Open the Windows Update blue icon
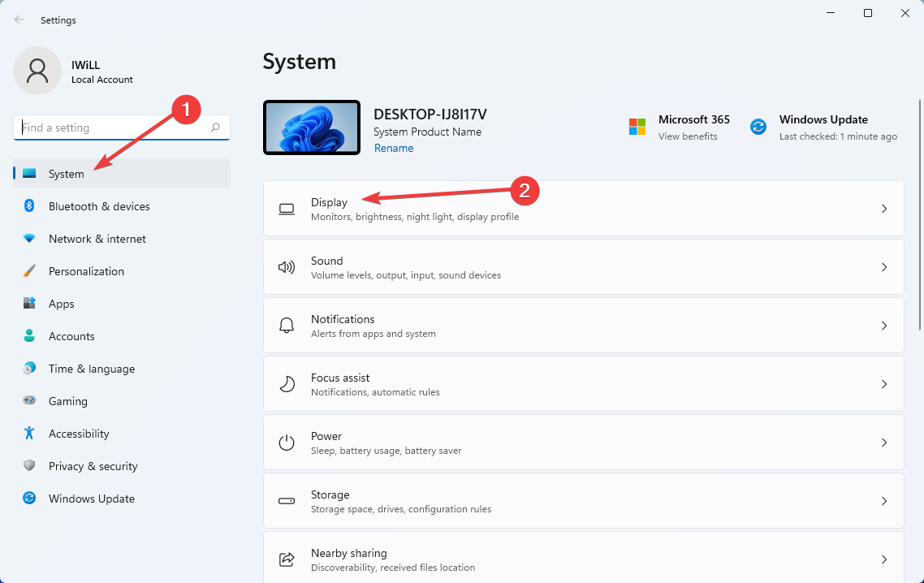The image size is (924, 583). [x=758, y=126]
